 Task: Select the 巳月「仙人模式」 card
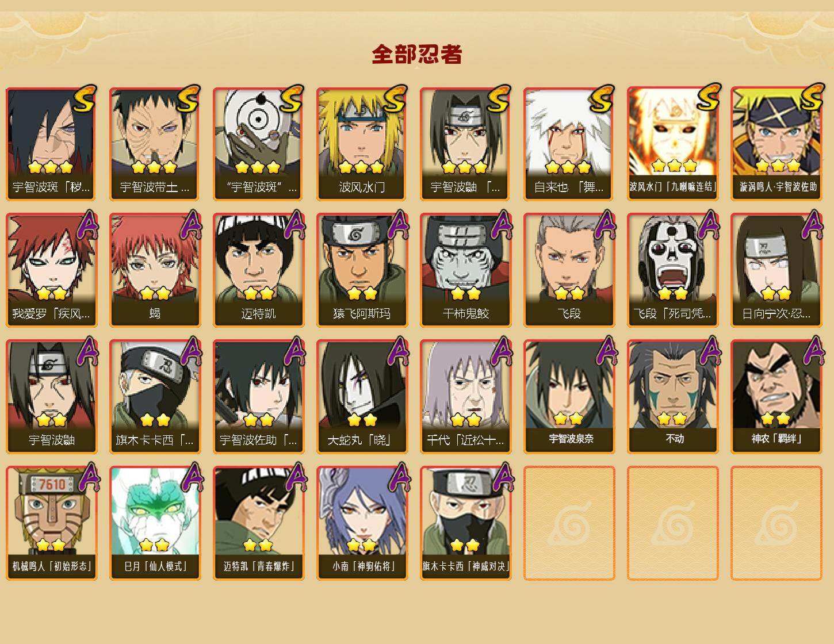[155, 523]
